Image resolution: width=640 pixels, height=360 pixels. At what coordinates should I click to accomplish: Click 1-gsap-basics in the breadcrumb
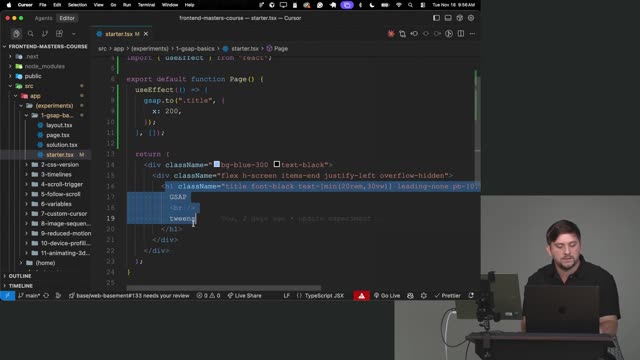[x=195, y=49]
